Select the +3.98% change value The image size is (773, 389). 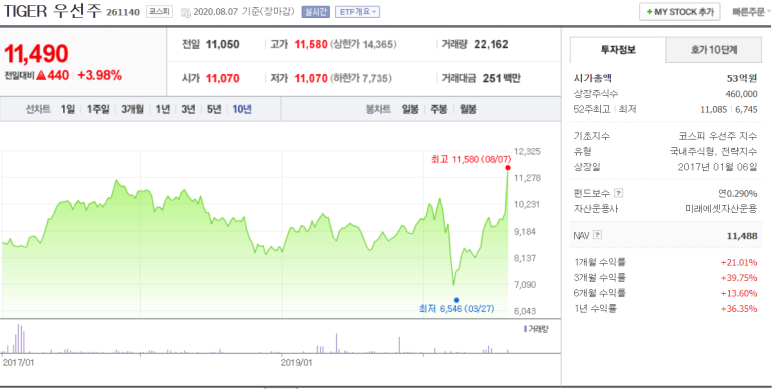[100, 75]
